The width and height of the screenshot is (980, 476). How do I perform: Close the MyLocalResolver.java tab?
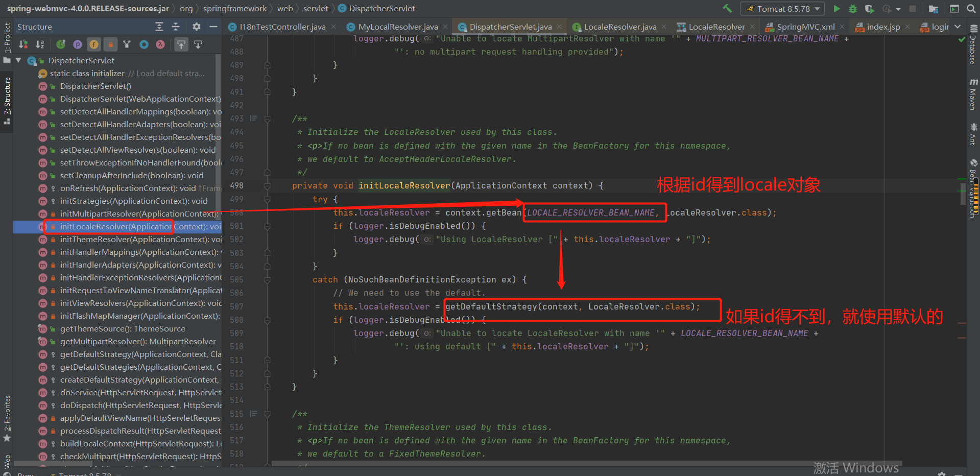point(445,27)
